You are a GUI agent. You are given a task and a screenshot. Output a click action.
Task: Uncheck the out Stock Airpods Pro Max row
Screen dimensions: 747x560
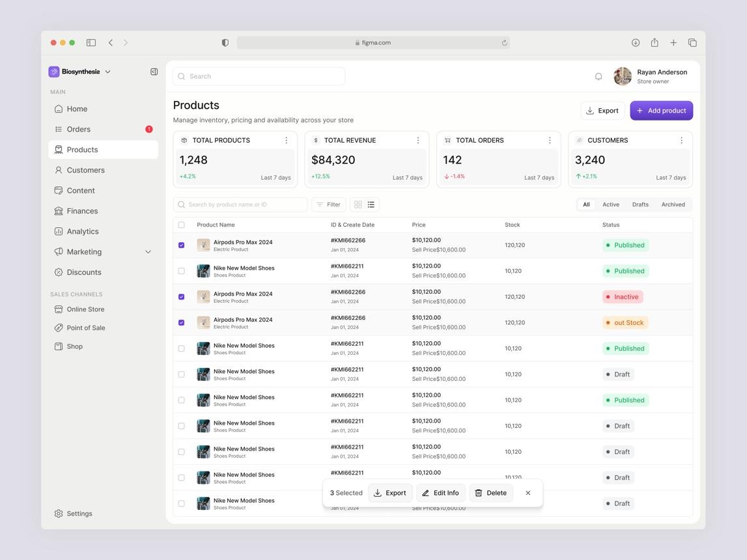(x=181, y=322)
